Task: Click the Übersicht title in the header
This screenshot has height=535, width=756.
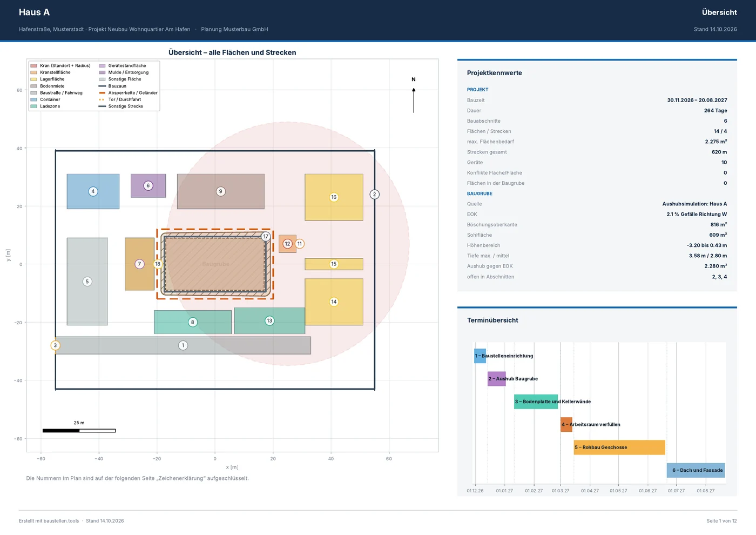Action: coord(719,12)
